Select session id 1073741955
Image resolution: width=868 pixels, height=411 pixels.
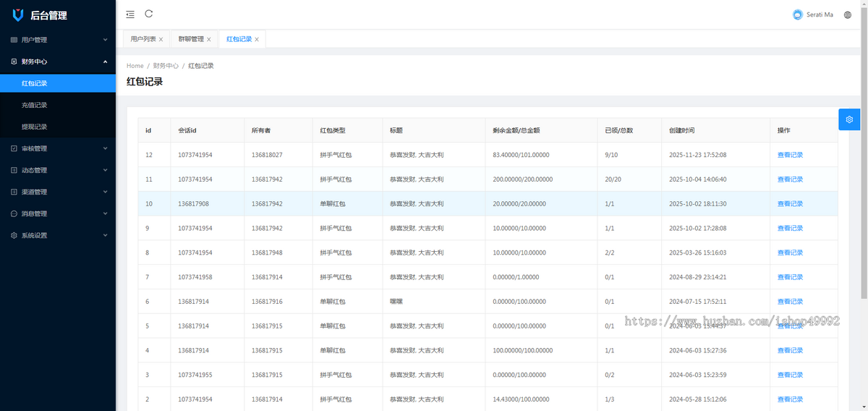click(x=195, y=375)
